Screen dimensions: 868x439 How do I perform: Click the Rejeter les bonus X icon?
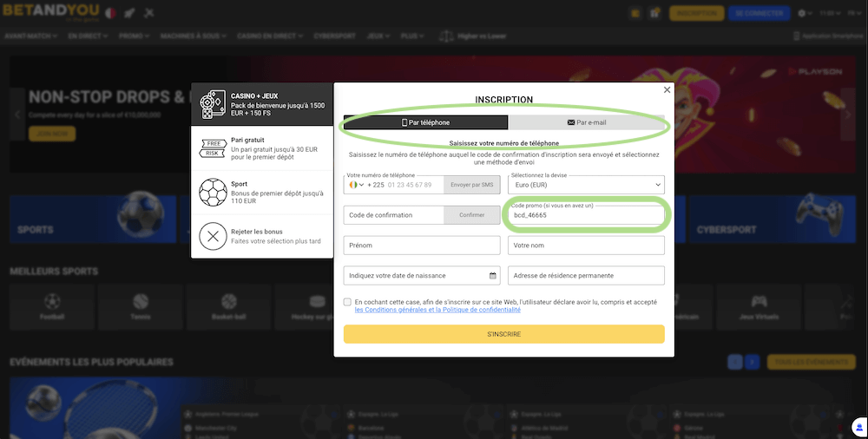pos(213,236)
